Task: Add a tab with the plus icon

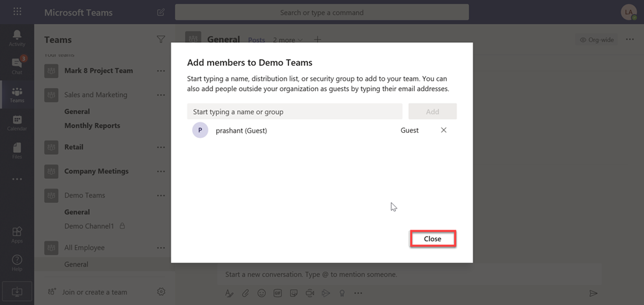Action: click(x=318, y=40)
